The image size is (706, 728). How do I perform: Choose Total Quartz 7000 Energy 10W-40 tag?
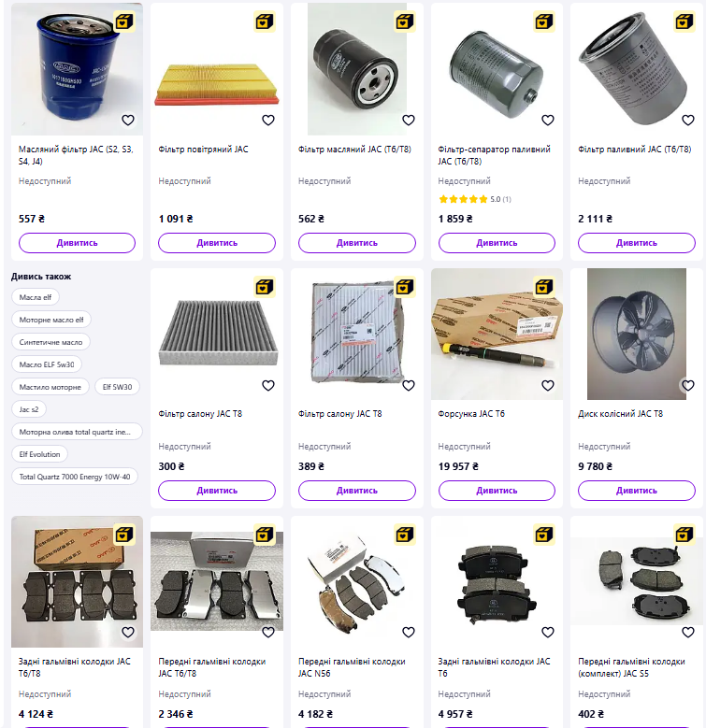point(75,477)
